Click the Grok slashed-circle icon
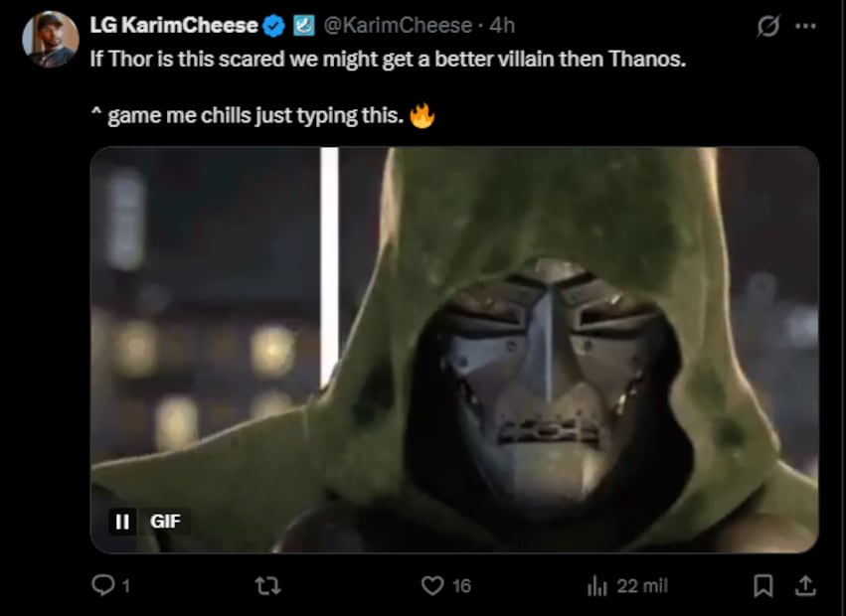This screenshot has width=846, height=616. pos(768,27)
